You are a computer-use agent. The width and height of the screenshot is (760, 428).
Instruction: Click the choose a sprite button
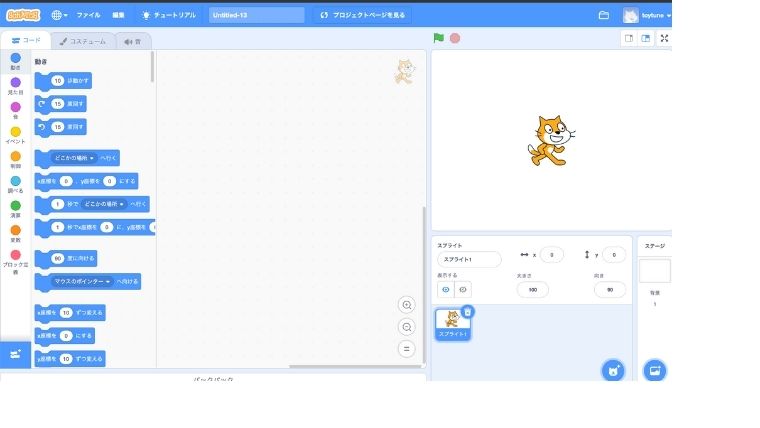(x=613, y=371)
